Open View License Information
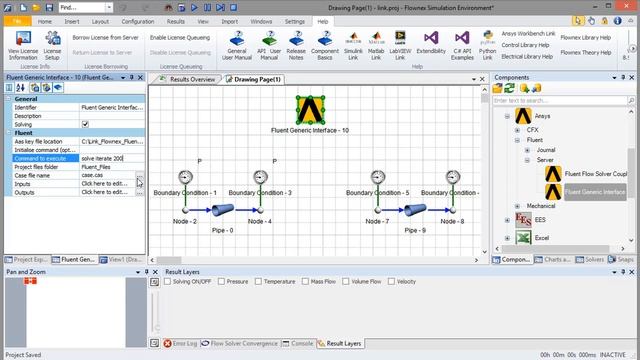Viewport: 640px width, 360px height. [23, 46]
